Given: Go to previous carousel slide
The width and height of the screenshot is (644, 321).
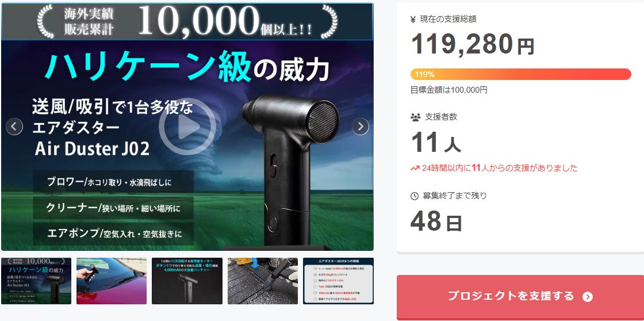Looking at the screenshot, I should [x=14, y=127].
